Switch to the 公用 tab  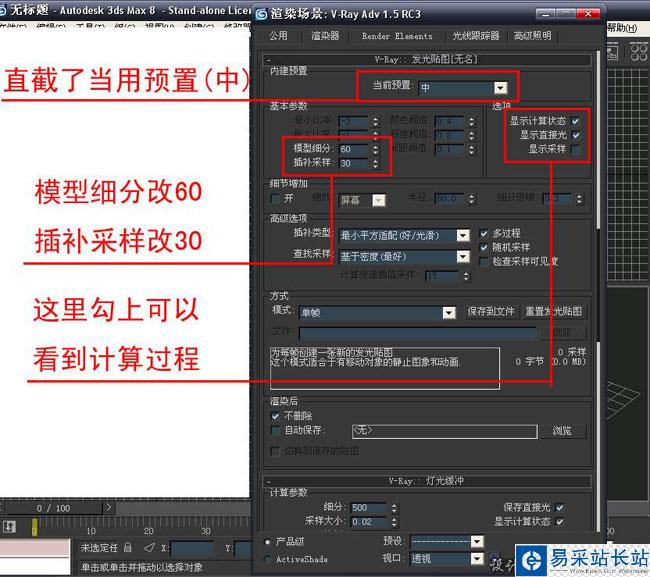pyautogui.click(x=278, y=36)
